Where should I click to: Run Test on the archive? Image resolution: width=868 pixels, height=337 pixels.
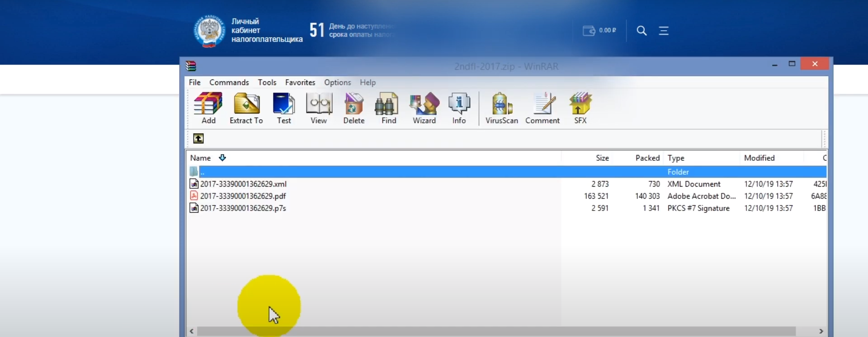(284, 108)
